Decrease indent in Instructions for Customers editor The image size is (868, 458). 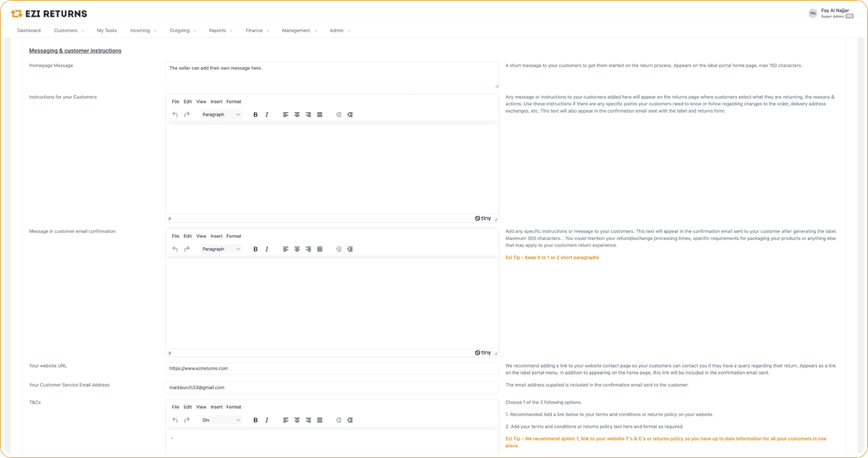click(339, 115)
